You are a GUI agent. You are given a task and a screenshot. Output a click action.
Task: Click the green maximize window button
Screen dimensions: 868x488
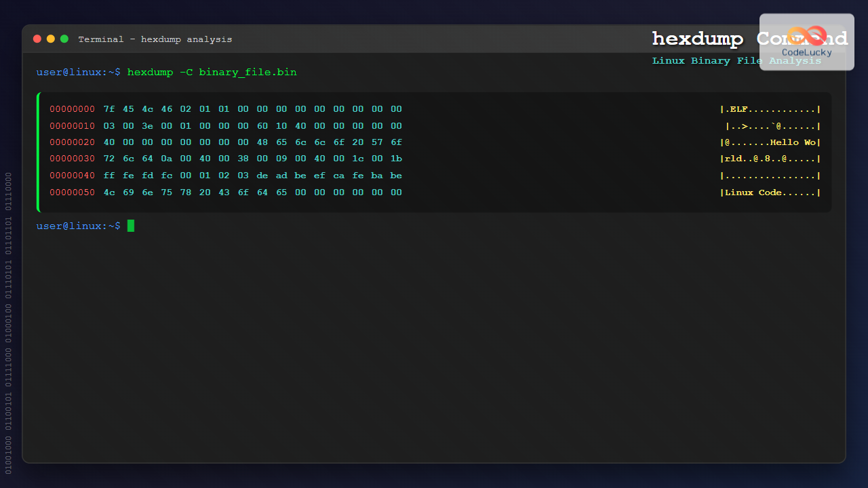pos(64,39)
